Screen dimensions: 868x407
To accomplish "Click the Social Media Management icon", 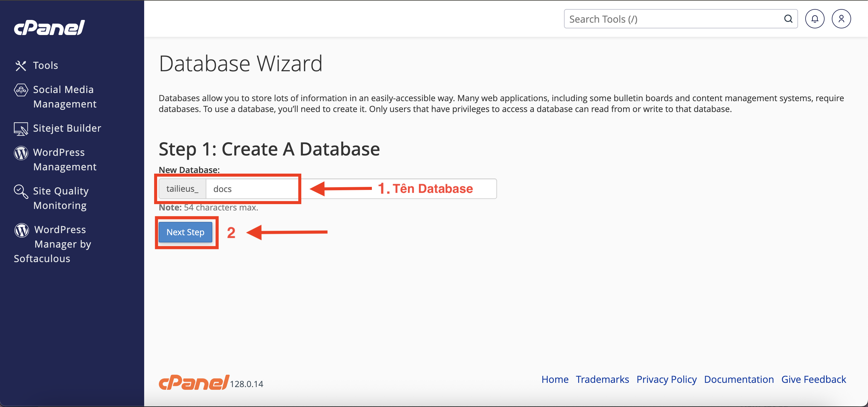I will tap(21, 90).
